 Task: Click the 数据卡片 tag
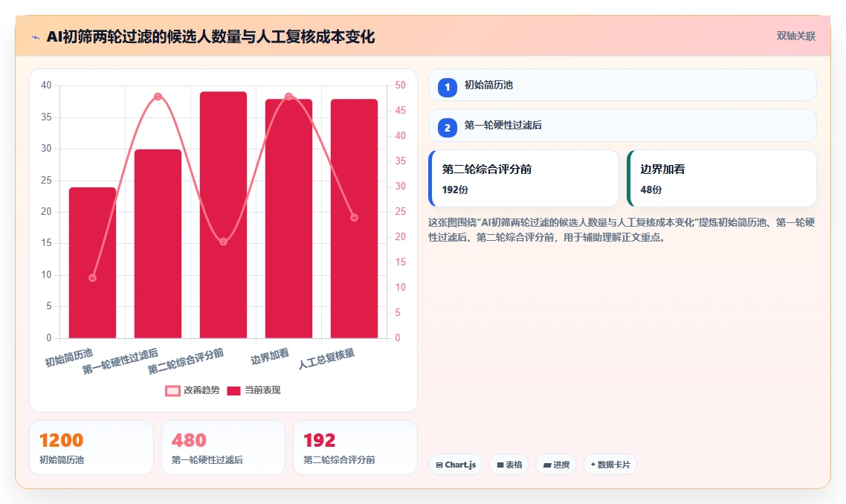(x=610, y=465)
